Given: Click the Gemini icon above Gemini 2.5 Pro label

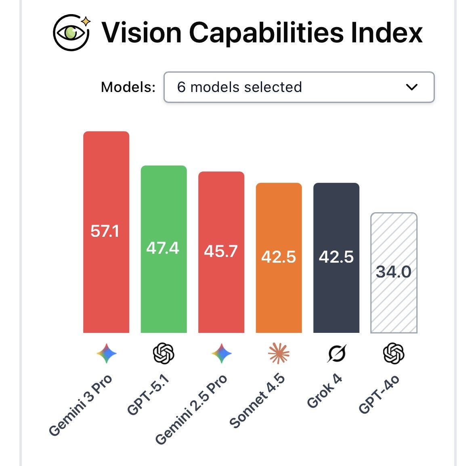Looking at the screenshot, I should pos(222,353).
